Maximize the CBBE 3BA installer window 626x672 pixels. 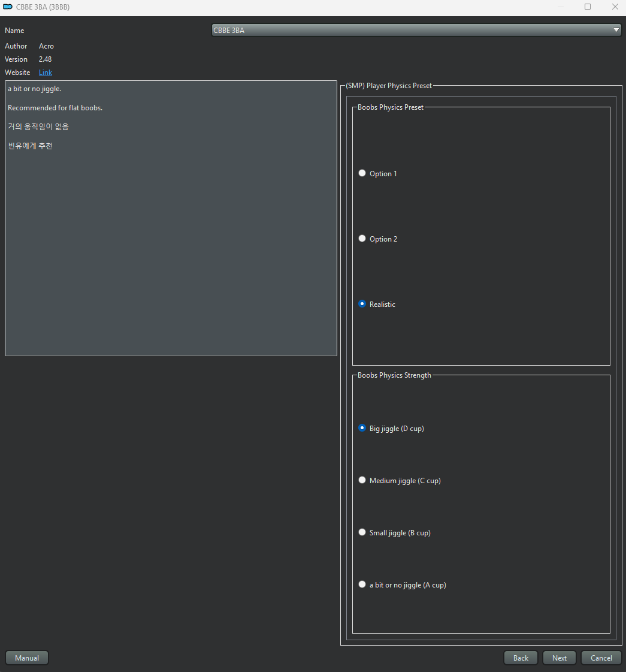[x=588, y=7]
